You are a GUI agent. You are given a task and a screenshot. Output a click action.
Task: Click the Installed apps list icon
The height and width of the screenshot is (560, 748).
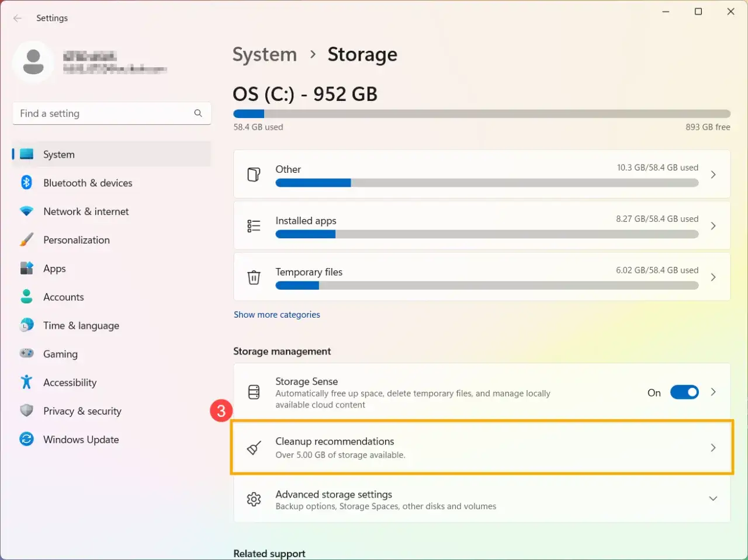coord(254,226)
